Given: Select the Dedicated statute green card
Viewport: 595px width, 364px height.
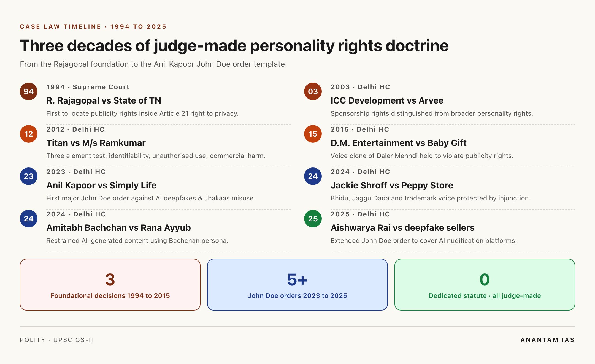Looking at the screenshot, I should pyautogui.click(x=485, y=285).
